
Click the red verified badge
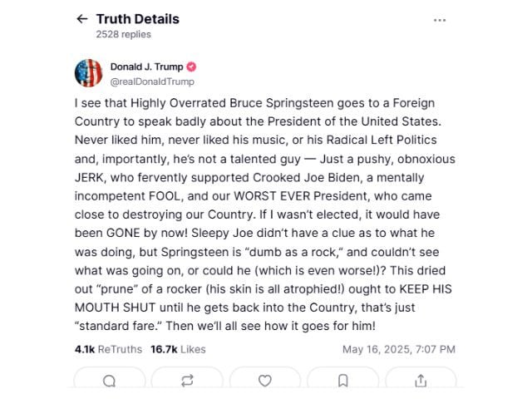coord(191,66)
